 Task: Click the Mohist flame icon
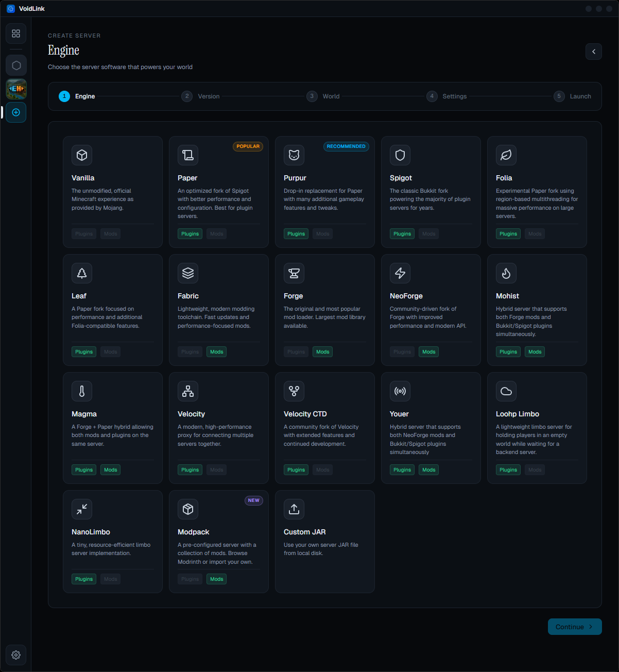pyautogui.click(x=506, y=273)
